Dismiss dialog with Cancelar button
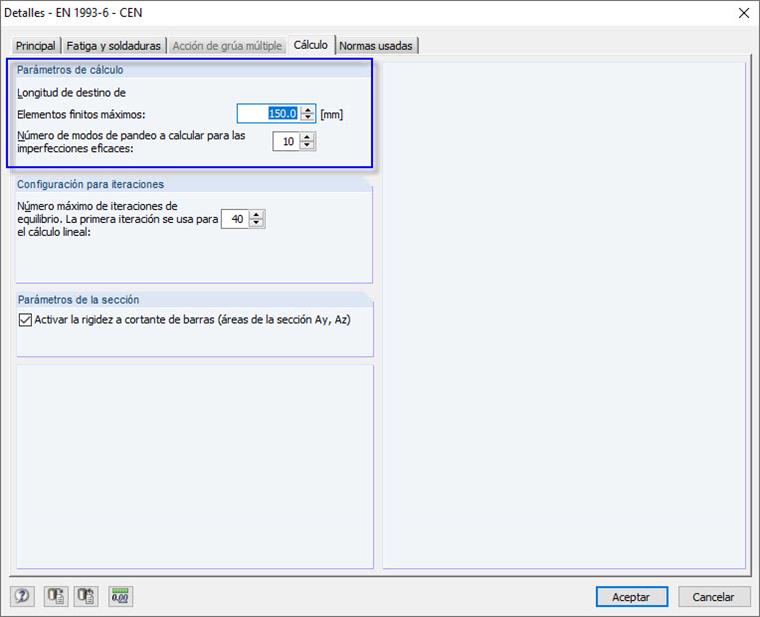Viewport: 760px width, 617px height. point(713,597)
